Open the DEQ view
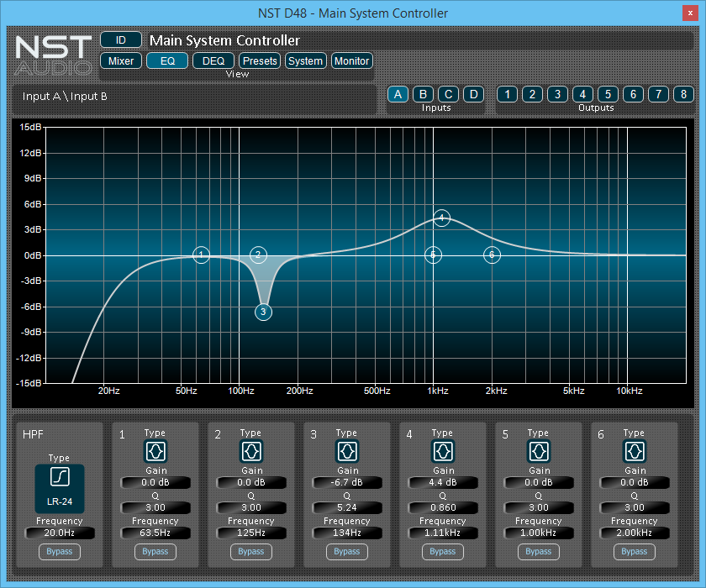706x588 pixels. point(213,60)
